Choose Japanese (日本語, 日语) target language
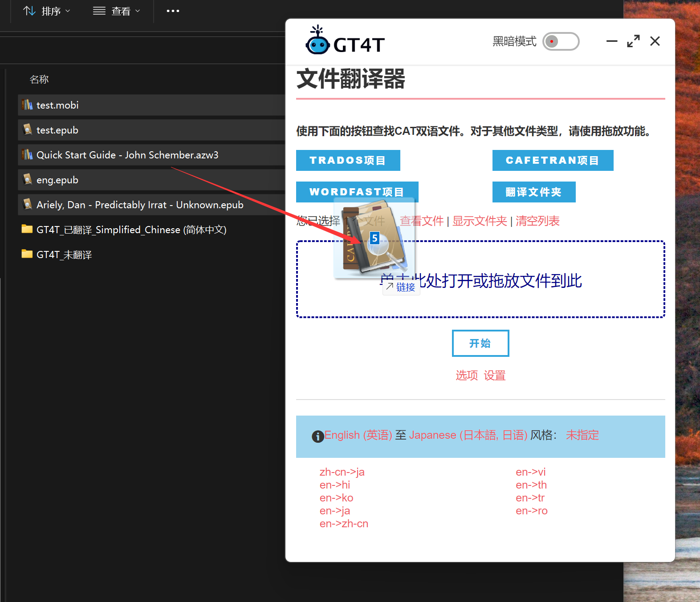Viewport: 700px width, 602px height. pos(468,435)
